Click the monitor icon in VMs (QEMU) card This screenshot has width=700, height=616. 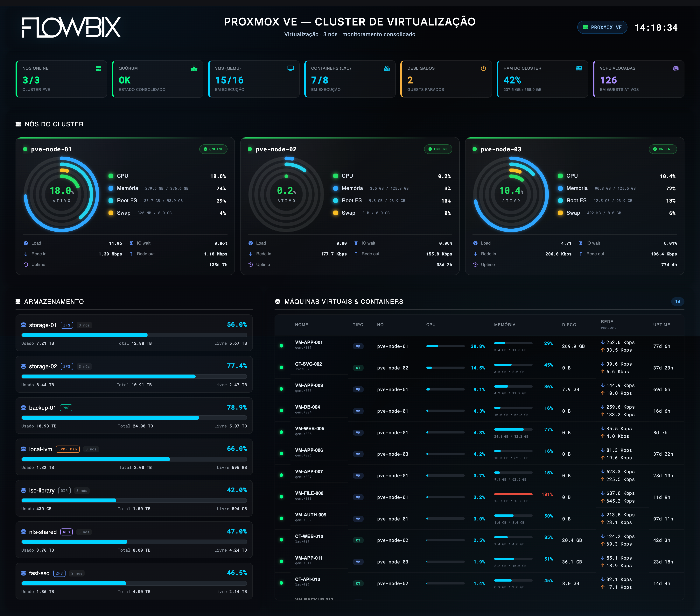coord(290,68)
